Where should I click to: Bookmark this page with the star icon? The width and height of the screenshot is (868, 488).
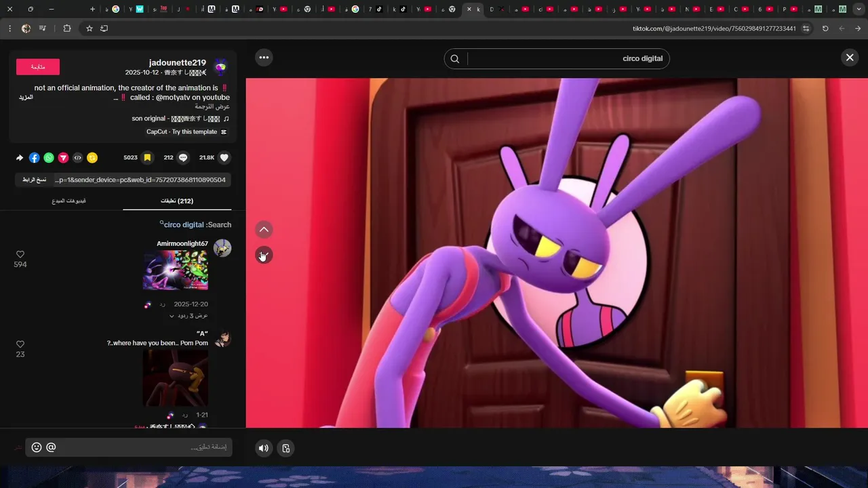click(x=89, y=28)
